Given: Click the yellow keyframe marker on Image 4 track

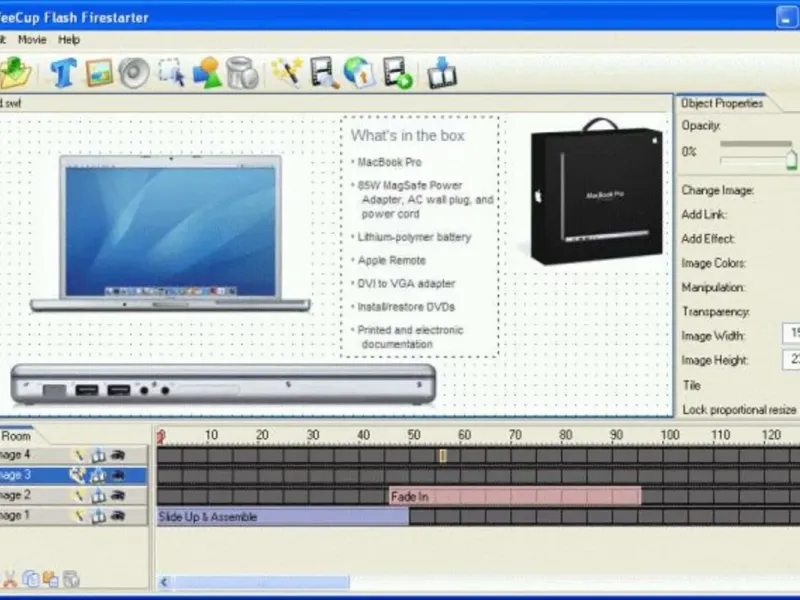Looking at the screenshot, I should coord(442,456).
